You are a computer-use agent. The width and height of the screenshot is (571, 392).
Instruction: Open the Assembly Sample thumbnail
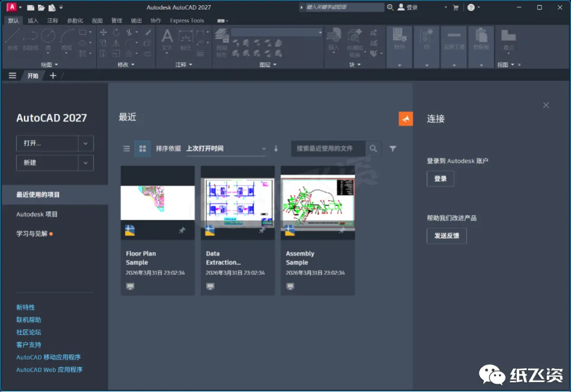tap(318, 203)
